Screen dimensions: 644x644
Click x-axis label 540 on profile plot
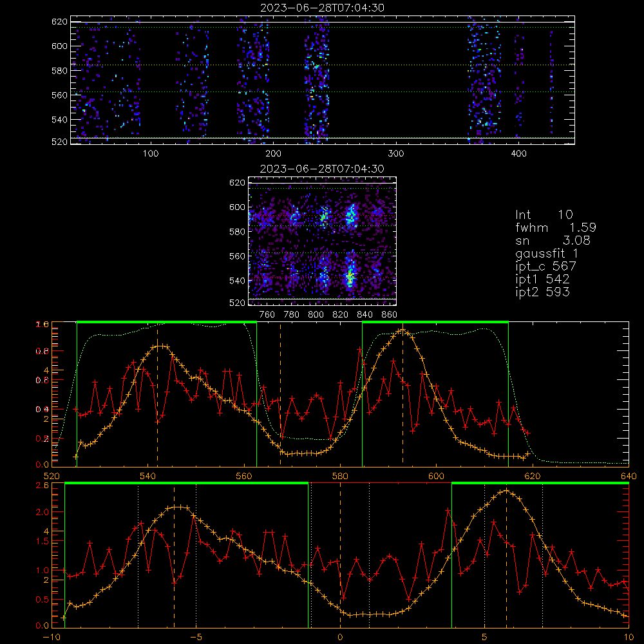pyautogui.click(x=148, y=477)
